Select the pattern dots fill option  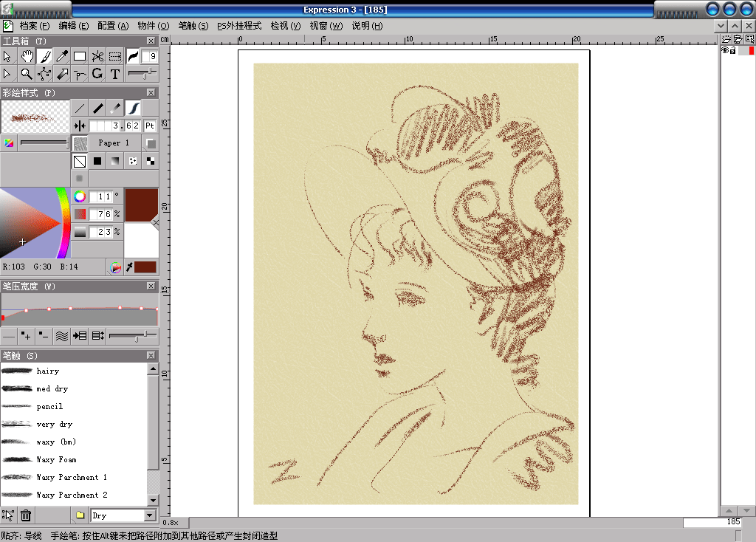133,161
